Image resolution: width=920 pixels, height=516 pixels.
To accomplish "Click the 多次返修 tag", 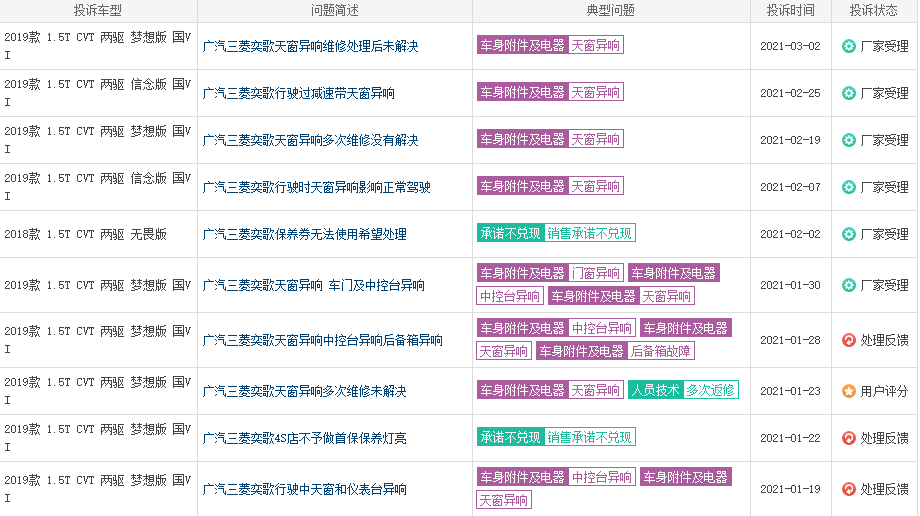I will pos(711,390).
